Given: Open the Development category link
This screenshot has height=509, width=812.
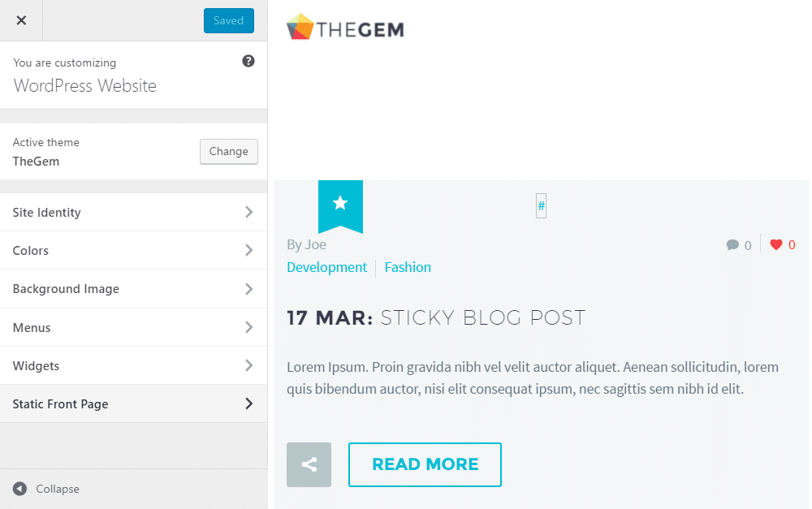Looking at the screenshot, I should [326, 266].
